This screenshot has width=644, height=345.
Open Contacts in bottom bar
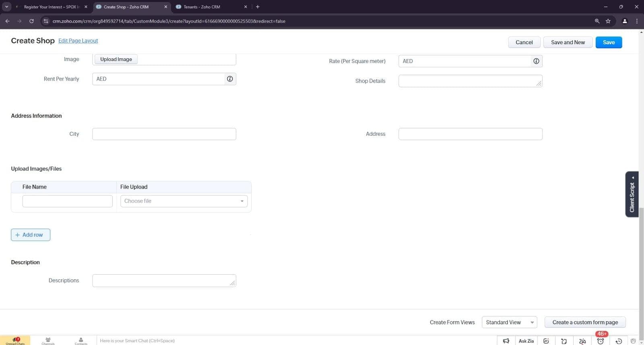[81, 341]
